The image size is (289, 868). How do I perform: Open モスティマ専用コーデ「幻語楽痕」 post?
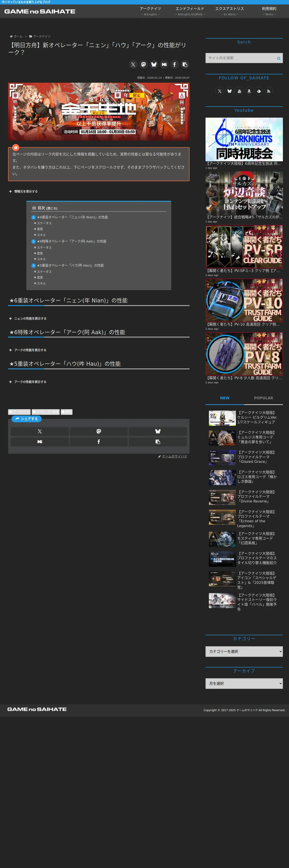[x=244, y=539]
